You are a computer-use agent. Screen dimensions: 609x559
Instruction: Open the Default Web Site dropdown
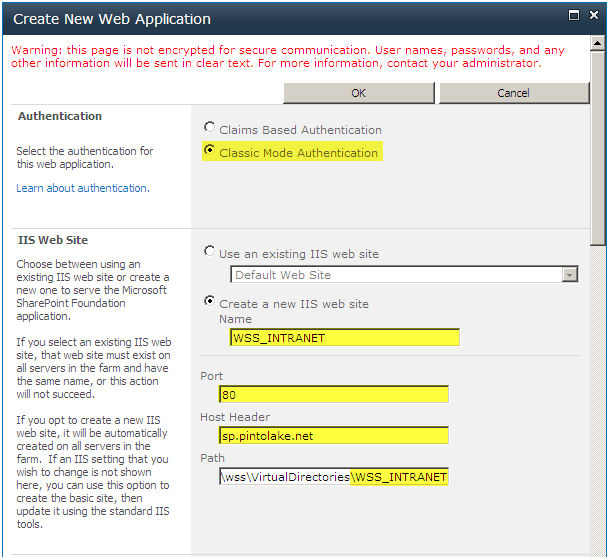pos(404,275)
